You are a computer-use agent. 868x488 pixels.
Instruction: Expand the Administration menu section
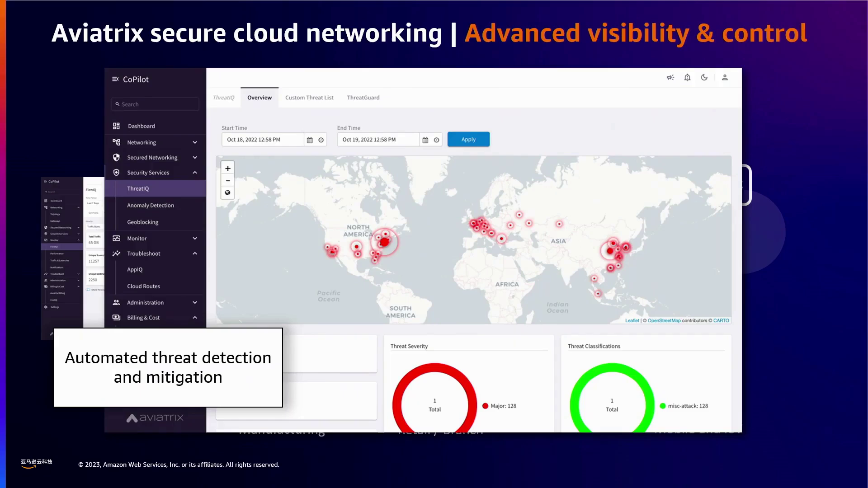point(195,303)
